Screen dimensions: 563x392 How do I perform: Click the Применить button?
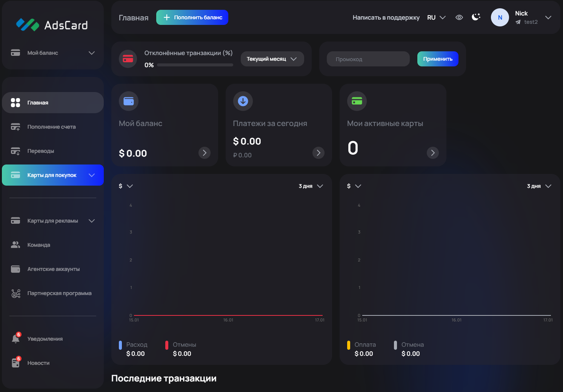click(x=438, y=59)
